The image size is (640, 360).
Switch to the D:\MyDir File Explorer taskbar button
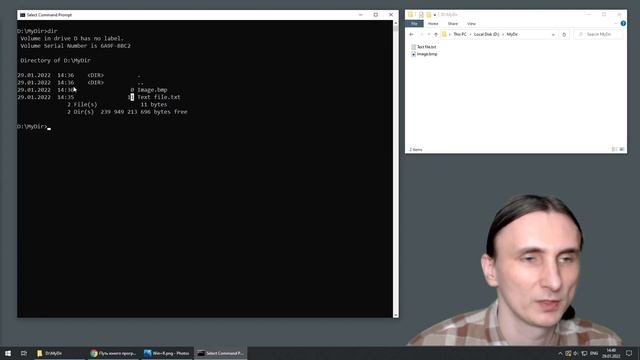tap(60, 353)
